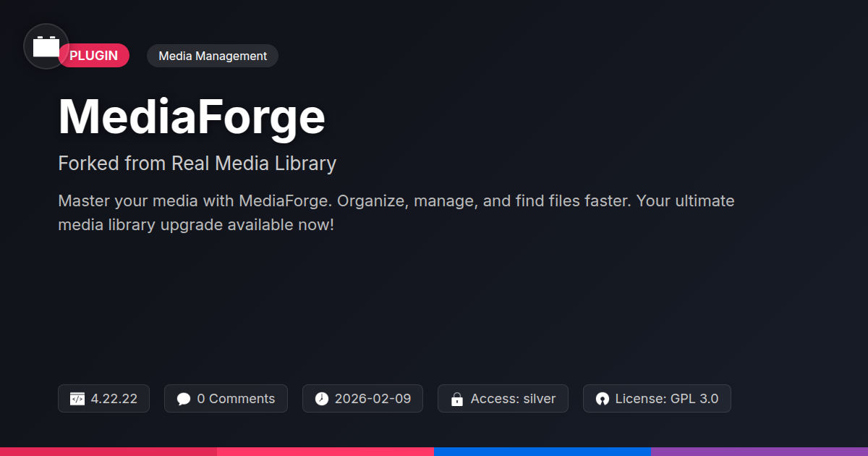Click the 2026-02-09 date badge

[362, 399]
